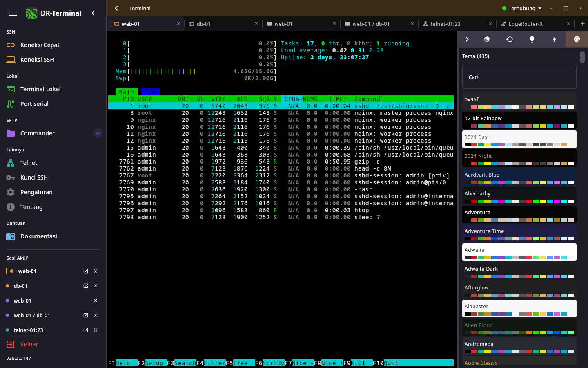Screen dimensions: 588x368
Task: Switch to the first web-01 terminal tab
Action: [145, 24]
